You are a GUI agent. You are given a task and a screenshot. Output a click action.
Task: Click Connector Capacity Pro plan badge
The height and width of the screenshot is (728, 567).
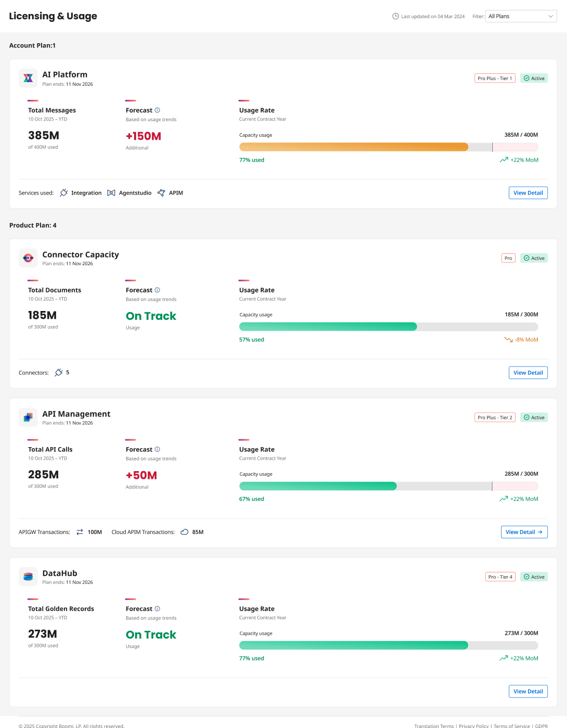click(508, 258)
